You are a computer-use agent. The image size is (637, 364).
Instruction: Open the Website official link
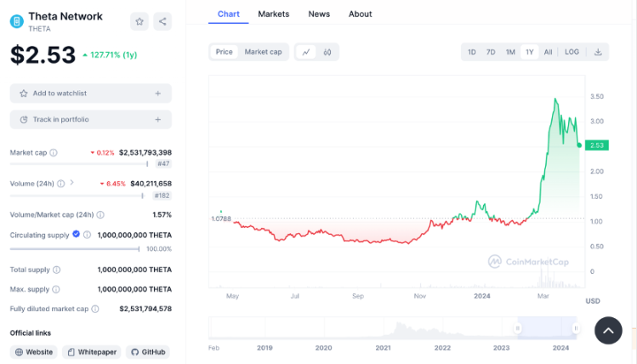point(34,352)
